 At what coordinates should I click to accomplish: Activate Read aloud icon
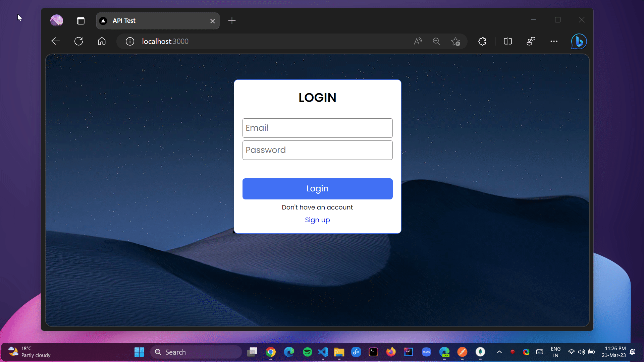418,41
